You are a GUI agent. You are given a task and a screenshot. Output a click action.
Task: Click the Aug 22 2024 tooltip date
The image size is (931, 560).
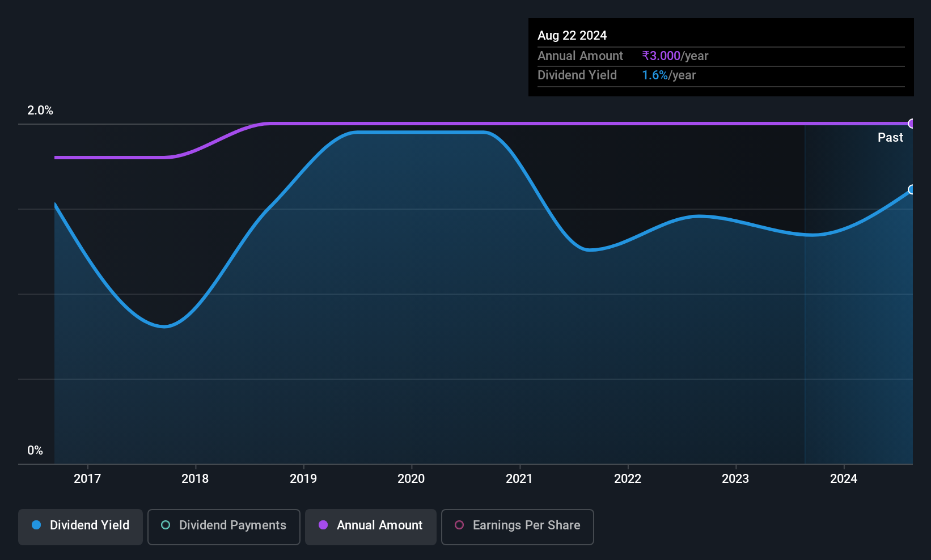tap(572, 35)
